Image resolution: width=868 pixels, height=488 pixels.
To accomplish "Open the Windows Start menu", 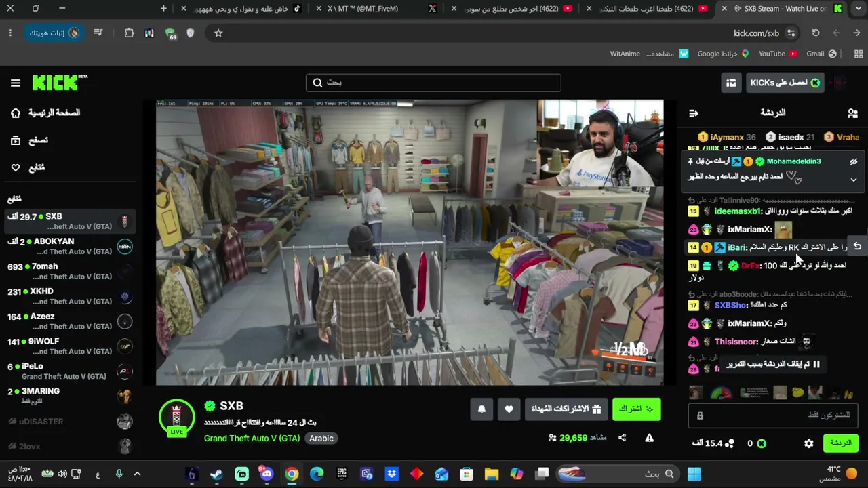I will (x=694, y=474).
